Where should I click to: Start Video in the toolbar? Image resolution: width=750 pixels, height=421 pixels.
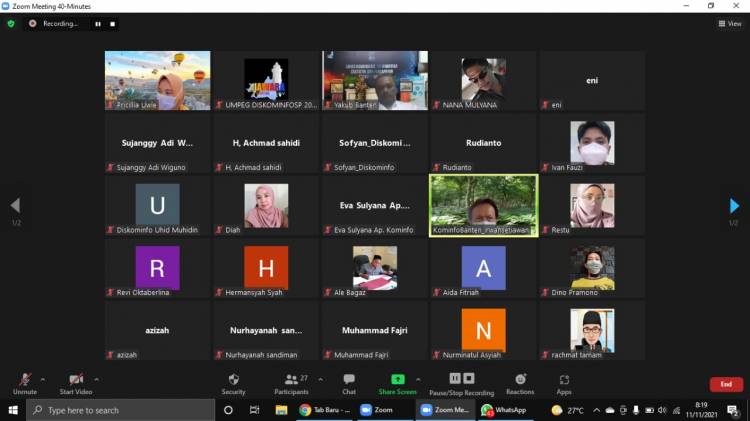(x=76, y=384)
